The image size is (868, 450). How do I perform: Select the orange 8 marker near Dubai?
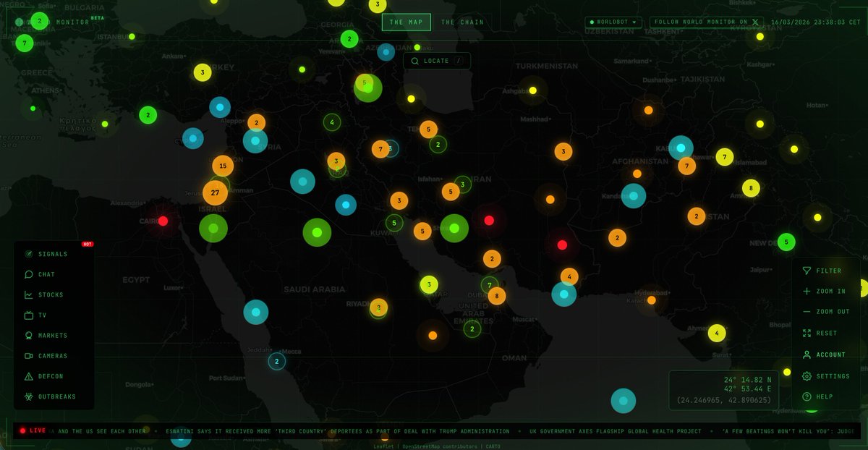coord(496,295)
